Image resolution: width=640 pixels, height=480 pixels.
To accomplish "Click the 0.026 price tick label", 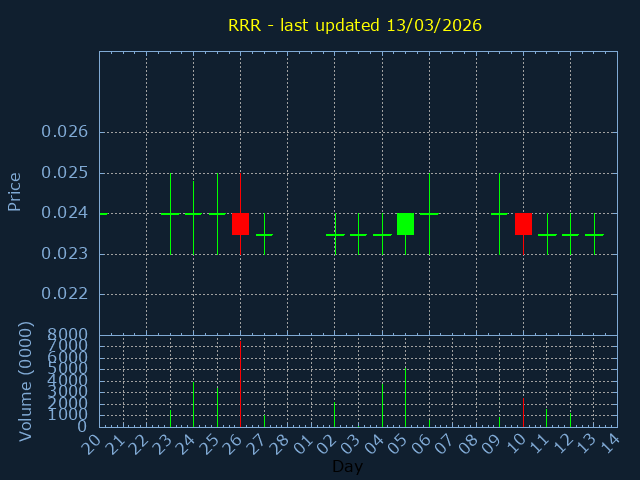I will click(65, 132).
